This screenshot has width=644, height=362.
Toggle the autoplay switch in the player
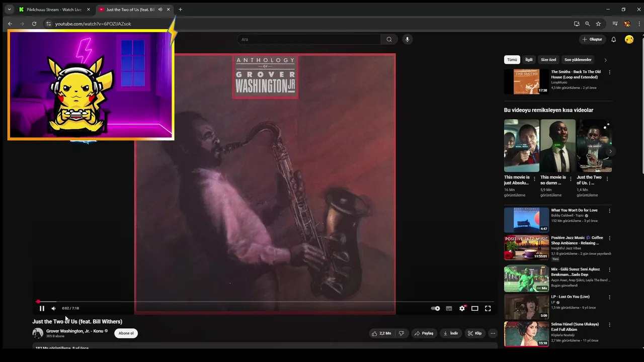(436, 308)
